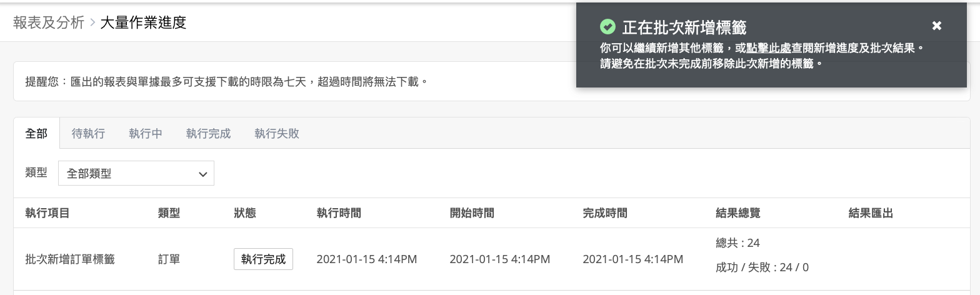Click the dropdown chevron arrow for 類型
The image size is (980, 295).
(202, 174)
